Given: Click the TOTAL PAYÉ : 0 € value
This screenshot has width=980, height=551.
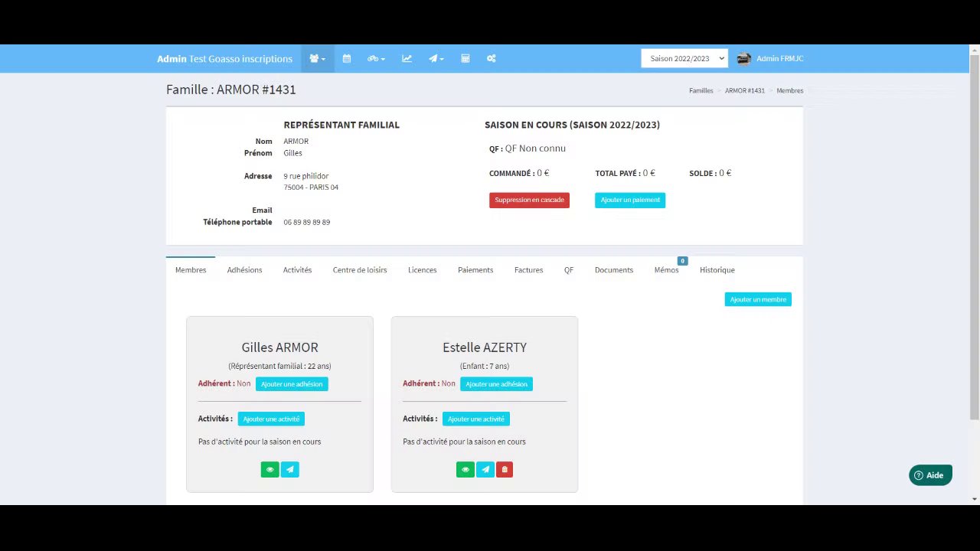Looking at the screenshot, I should 625,173.
